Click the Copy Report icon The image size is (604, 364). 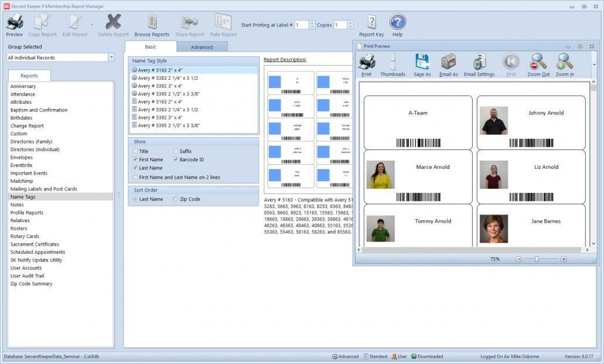pyautogui.click(x=42, y=22)
